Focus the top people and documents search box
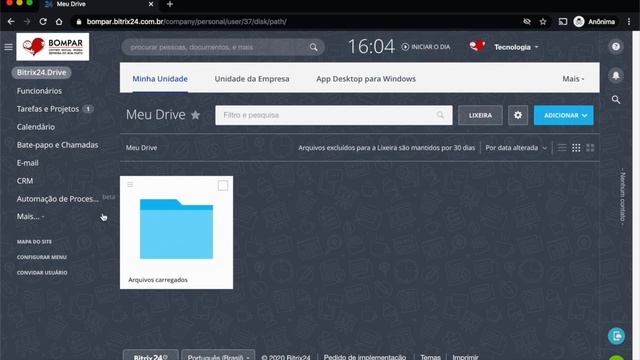This screenshot has height=360, width=640. (223, 47)
